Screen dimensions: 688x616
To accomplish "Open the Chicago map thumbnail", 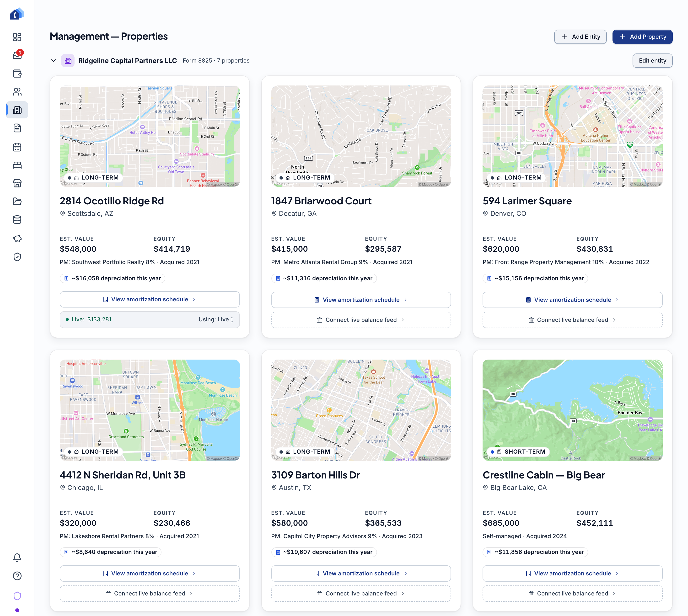I will 150,410.
